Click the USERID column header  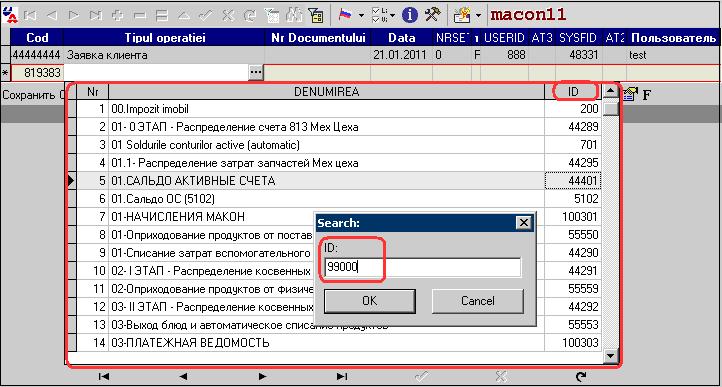[x=505, y=37]
